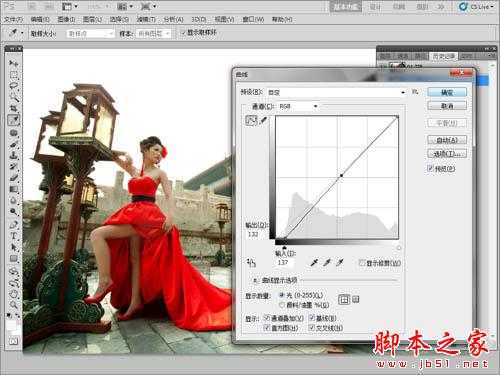The width and height of the screenshot is (500, 375).
Task: Choose pencil draw-curve icon in Curves
Action: [263, 120]
